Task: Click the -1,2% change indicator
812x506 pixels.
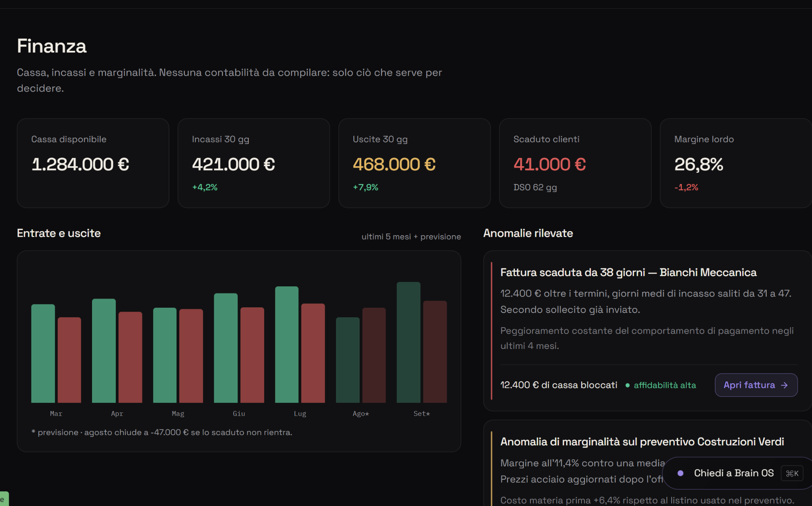Action: click(x=686, y=187)
